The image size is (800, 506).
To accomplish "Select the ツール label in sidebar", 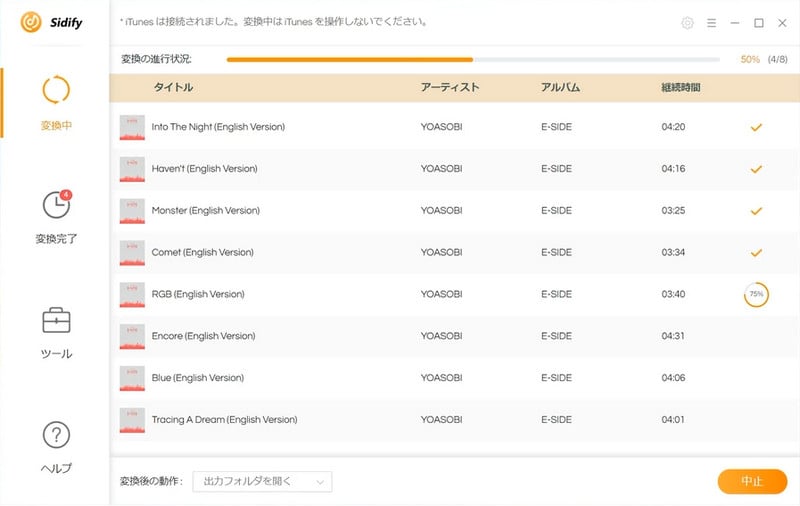I will pos(56,353).
